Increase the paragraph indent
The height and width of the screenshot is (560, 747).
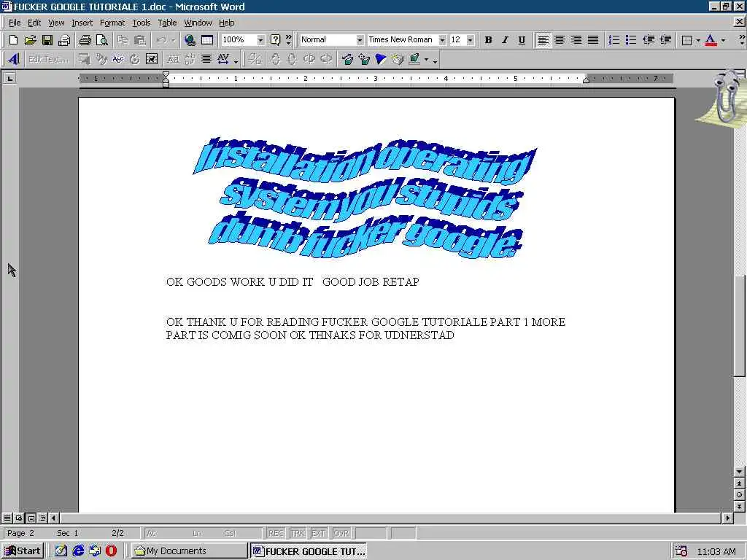click(x=665, y=40)
